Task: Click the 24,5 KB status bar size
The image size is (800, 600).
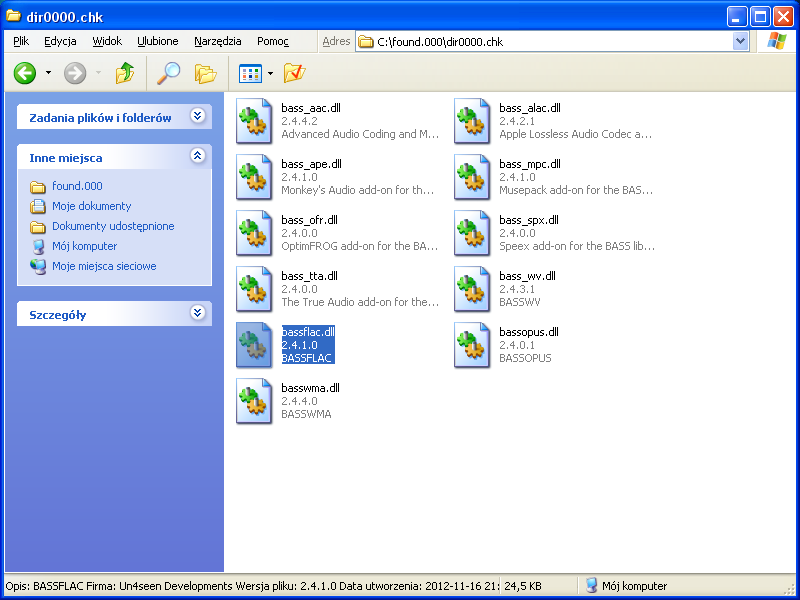Action: [523, 586]
